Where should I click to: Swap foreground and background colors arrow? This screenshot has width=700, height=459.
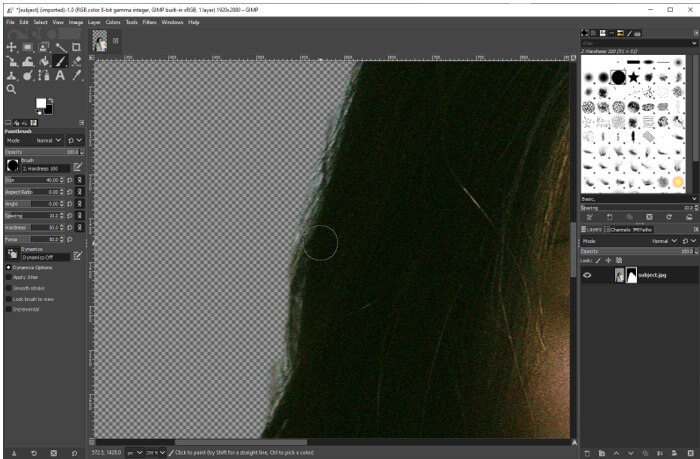click(x=50, y=100)
